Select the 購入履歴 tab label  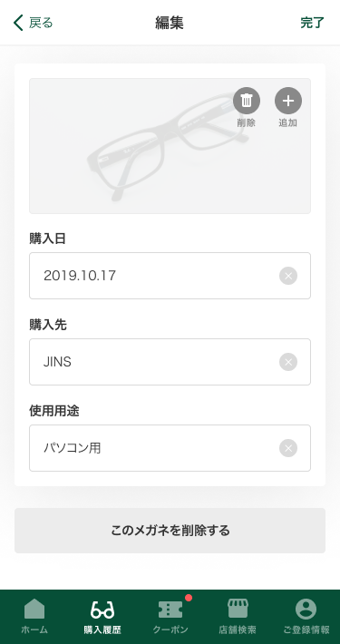[x=102, y=629]
